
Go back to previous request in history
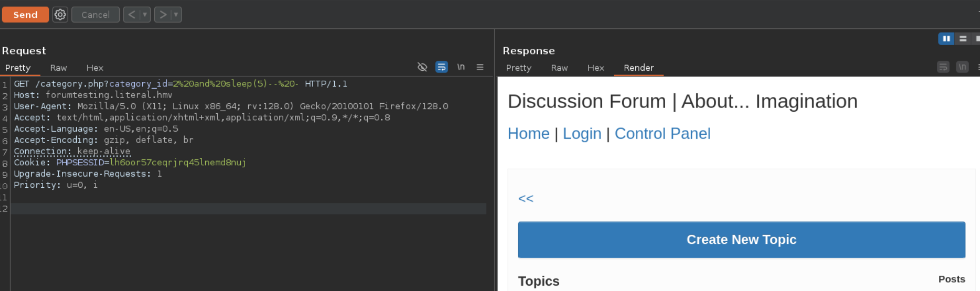[131, 15]
